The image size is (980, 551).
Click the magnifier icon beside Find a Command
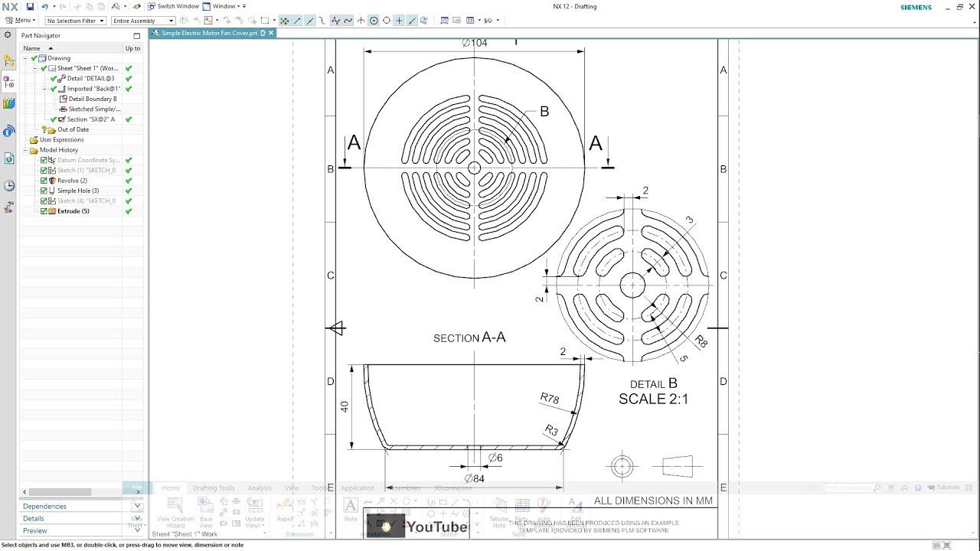point(877,487)
